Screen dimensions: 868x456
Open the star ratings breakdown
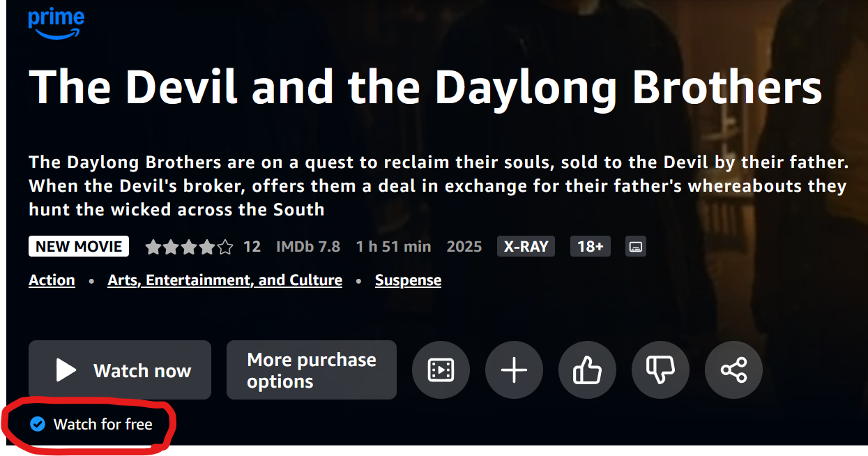tap(188, 246)
